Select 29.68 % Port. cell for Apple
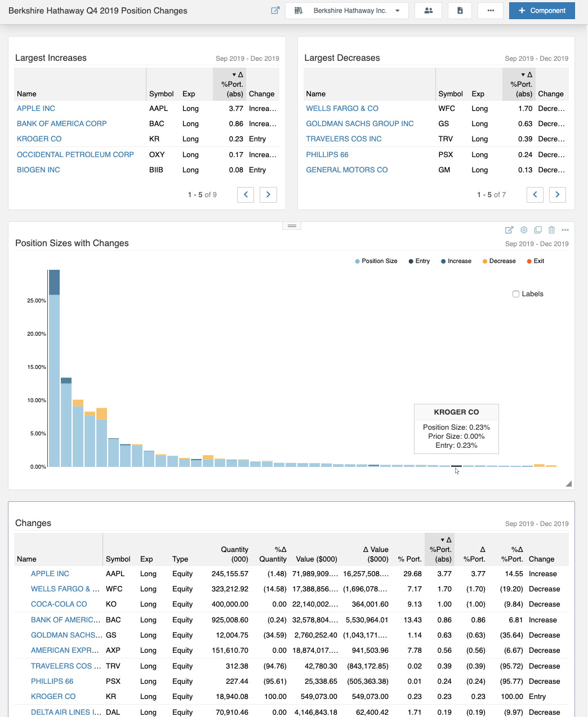Viewport: 588px width, 717px height. pyautogui.click(x=413, y=574)
